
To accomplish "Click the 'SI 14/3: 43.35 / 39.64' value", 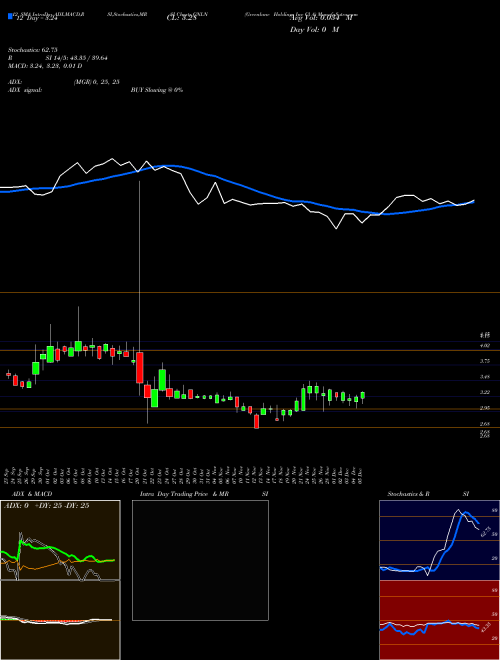I will (x=77, y=58).
